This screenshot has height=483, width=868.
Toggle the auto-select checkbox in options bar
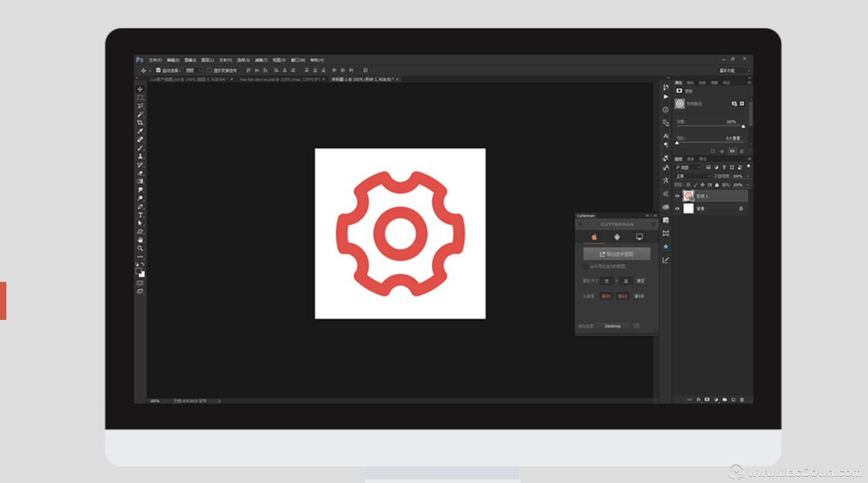[158, 70]
